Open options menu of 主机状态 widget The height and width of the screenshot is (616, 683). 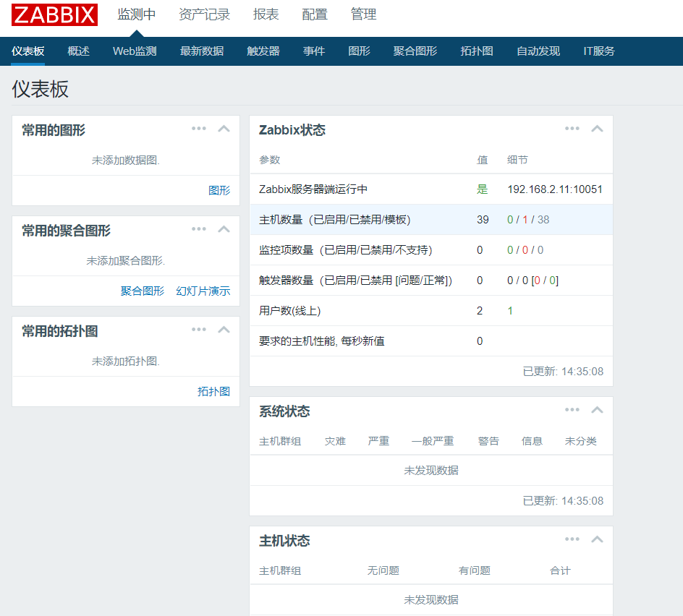tap(572, 539)
